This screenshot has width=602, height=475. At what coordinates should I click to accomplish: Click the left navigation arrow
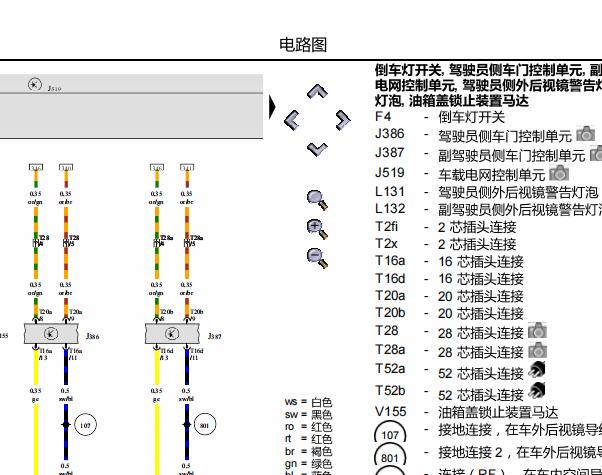click(292, 120)
